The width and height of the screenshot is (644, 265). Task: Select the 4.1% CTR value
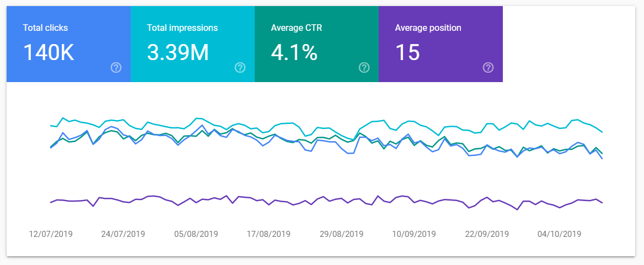click(294, 52)
